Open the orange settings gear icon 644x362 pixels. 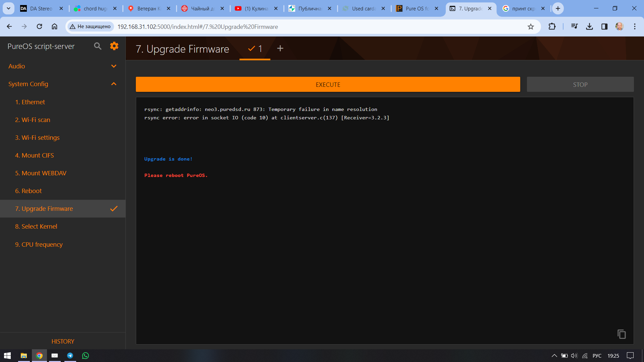(x=114, y=46)
